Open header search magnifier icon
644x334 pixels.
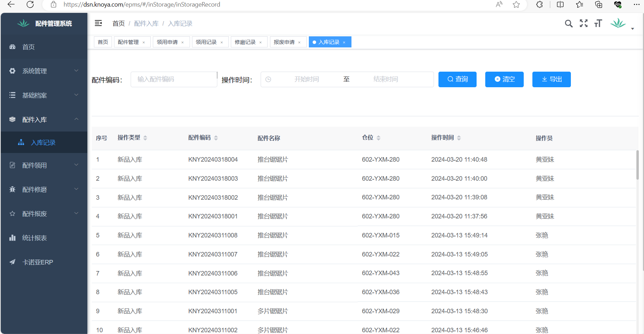point(568,24)
